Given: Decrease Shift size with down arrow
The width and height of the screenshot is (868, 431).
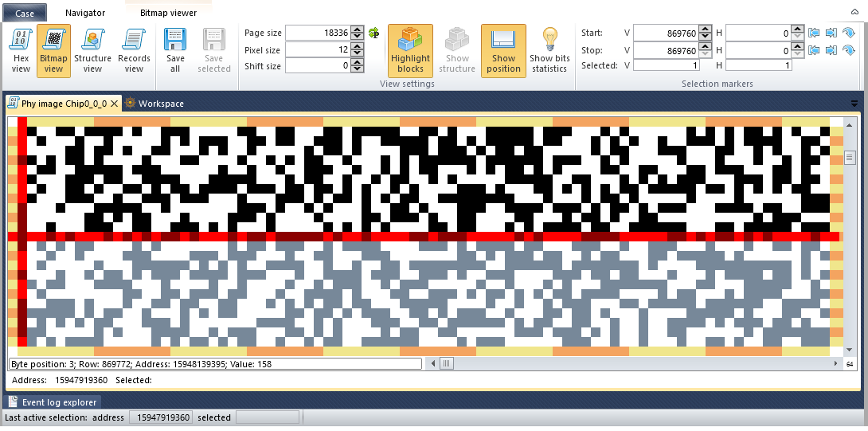Looking at the screenshot, I should [x=358, y=69].
